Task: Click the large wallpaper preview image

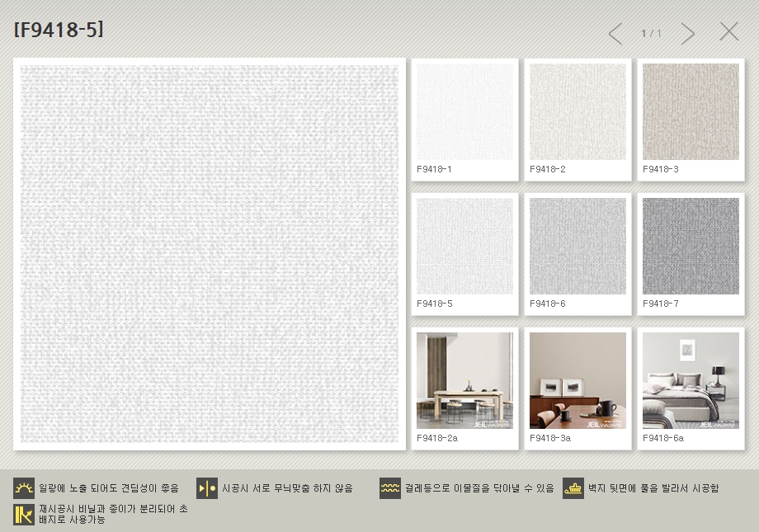Action: (210, 254)
